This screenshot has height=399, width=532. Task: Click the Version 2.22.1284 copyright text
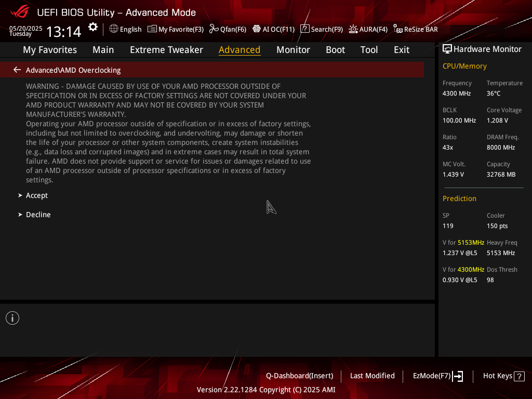click(266, 390)
